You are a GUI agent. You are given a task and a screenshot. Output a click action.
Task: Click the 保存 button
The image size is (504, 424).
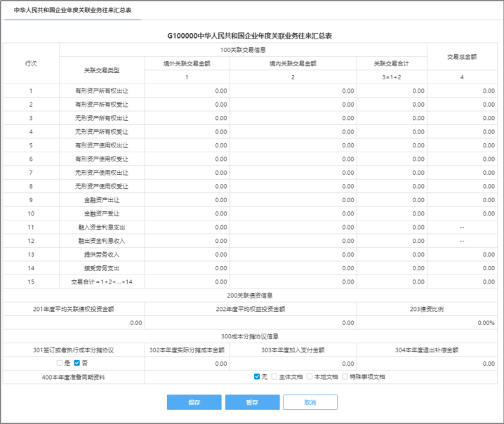click(194, 402)
